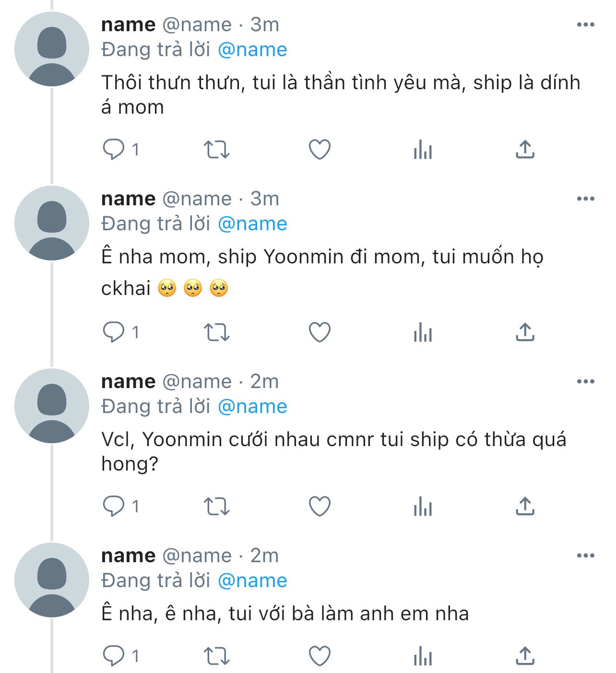Click @name mention in "Yoonmin cưới nhau" tweet
Screen dimensions: 616x673
pos(252,407)
